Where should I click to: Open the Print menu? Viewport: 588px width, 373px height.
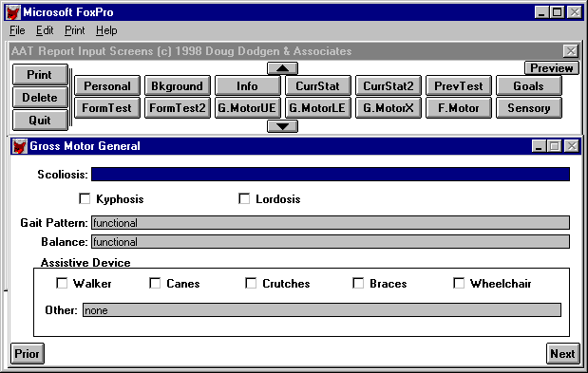pos(75,30)
